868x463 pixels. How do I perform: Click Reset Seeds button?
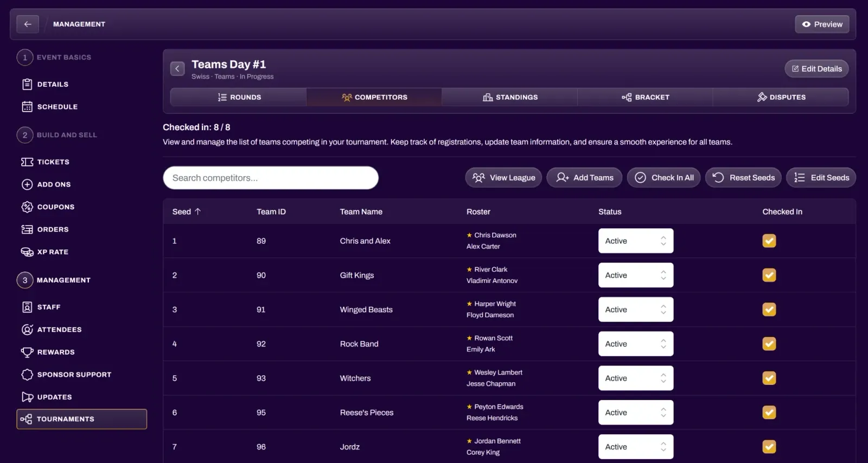(743, 178)
